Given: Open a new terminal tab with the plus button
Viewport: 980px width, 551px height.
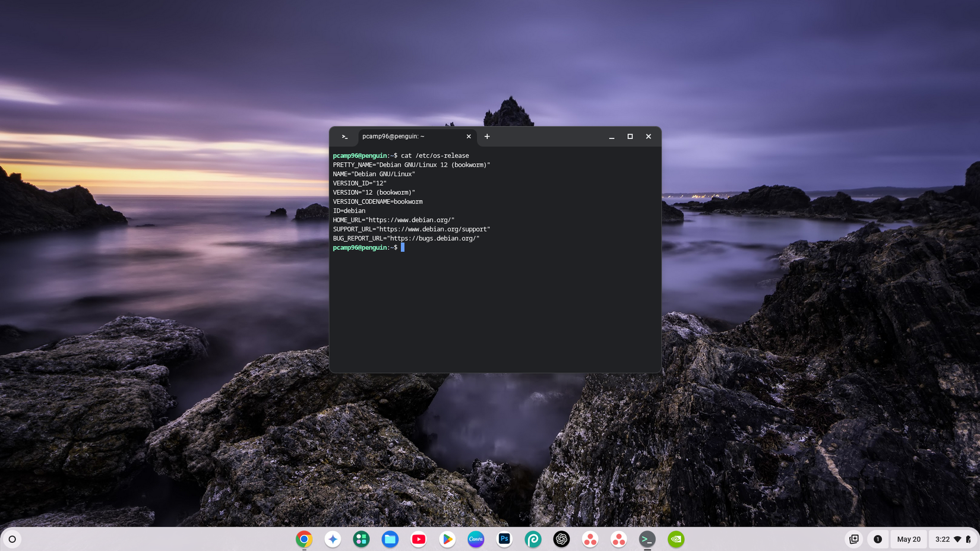Looking at the screenshot, I should coord(487,136).
